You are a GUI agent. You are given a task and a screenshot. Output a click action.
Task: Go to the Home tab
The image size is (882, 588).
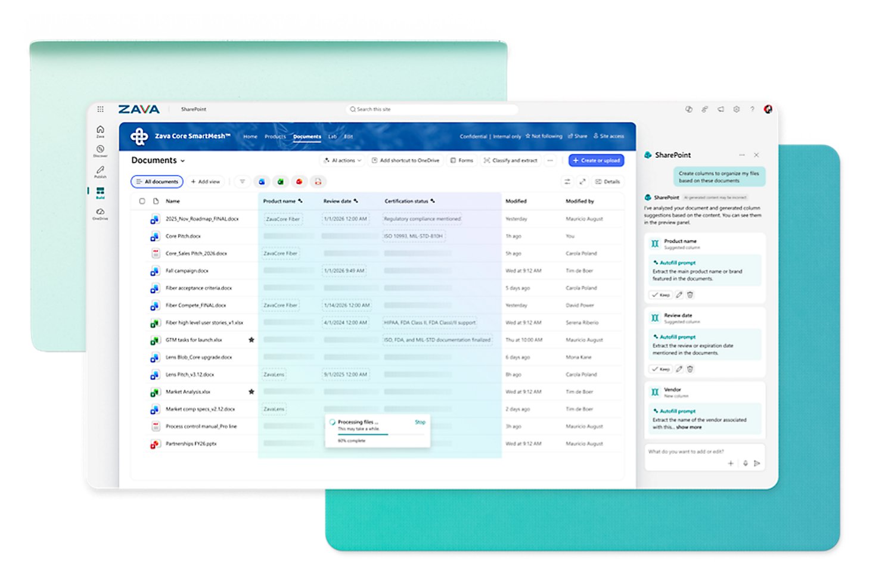250,136
